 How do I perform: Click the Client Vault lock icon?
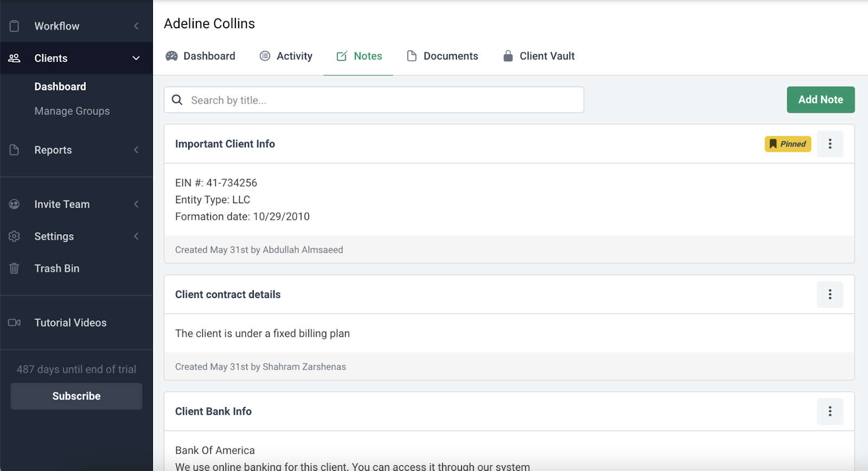[x=508, y=56]
